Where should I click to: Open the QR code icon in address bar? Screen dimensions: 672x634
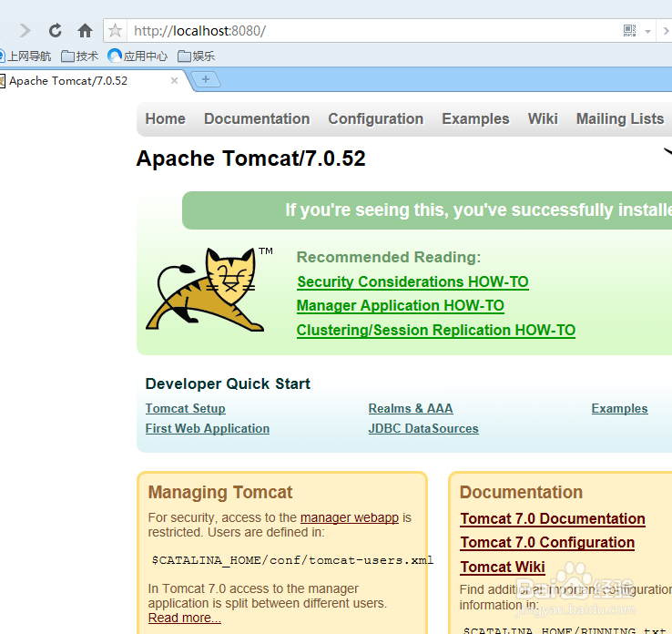click(629, 30)
